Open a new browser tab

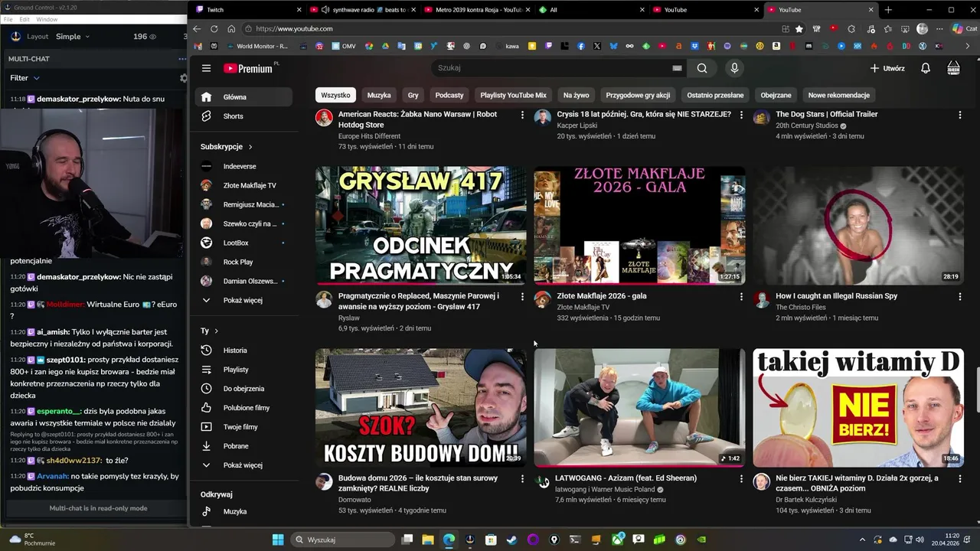click(x=888, y=10)
